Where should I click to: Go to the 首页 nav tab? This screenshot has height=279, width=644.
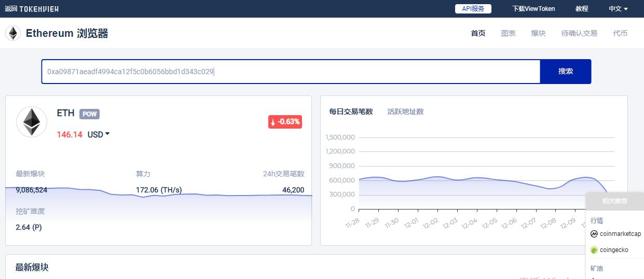point(478,33)
